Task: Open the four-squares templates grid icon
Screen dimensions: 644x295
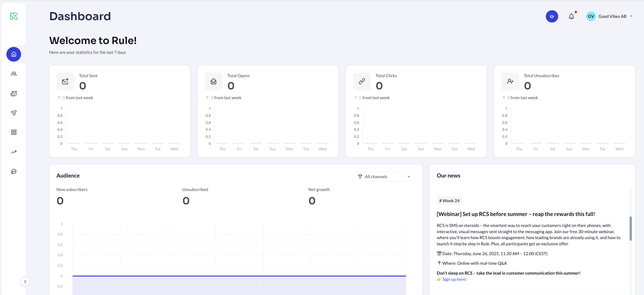Action: coord(14,132)
